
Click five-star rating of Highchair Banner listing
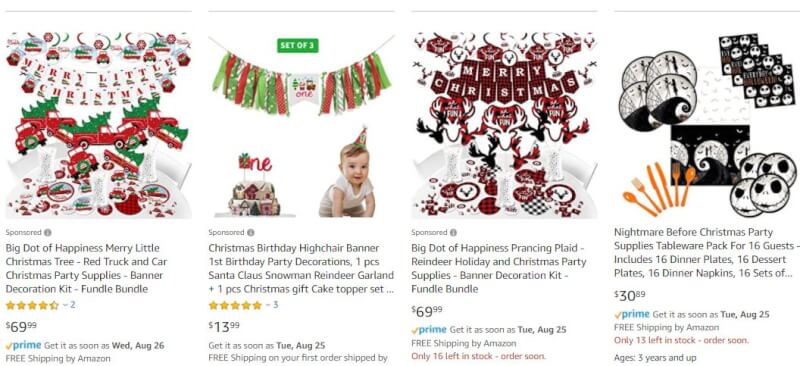[235, 305]
